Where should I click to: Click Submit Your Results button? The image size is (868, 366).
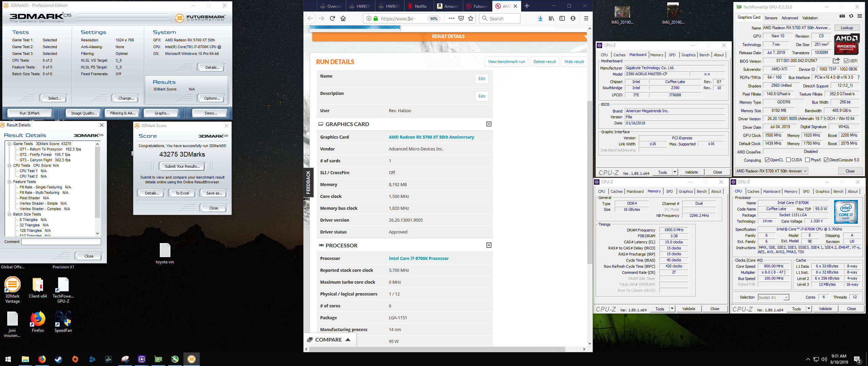(x=182, y=166)
